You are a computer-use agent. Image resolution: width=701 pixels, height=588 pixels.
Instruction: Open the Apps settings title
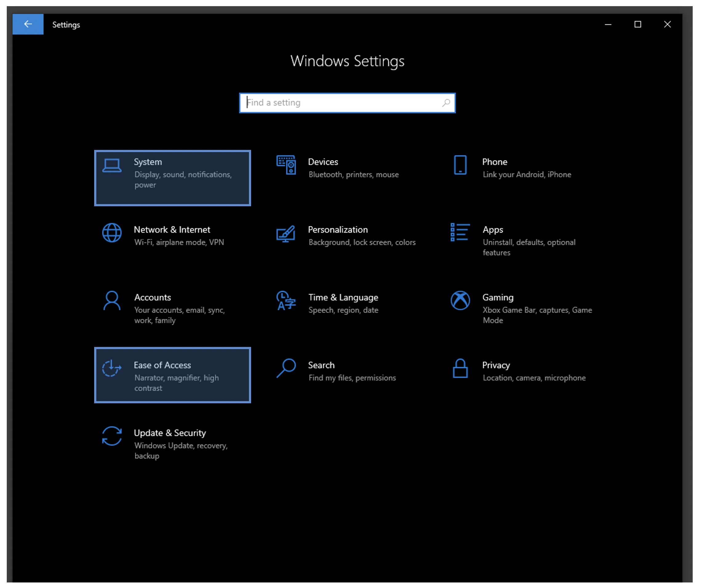coord(493,230)
